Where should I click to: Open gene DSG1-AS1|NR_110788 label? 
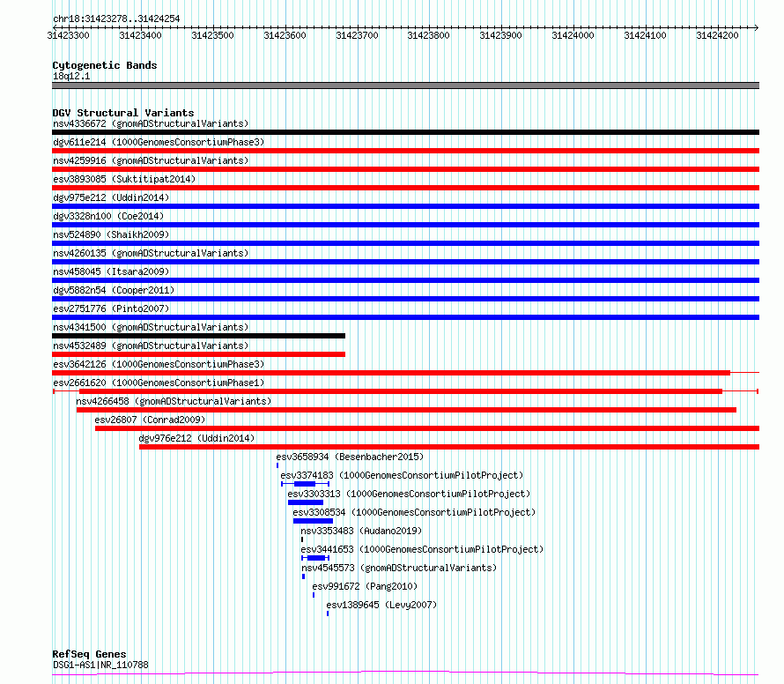[x=101, y=665]
